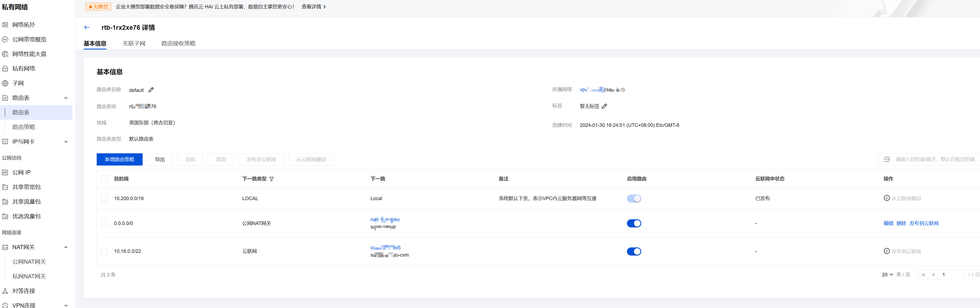Click the filter icon on 下一跳类型 column
This screenshot has height=308, width=980.
coord(271,179)
